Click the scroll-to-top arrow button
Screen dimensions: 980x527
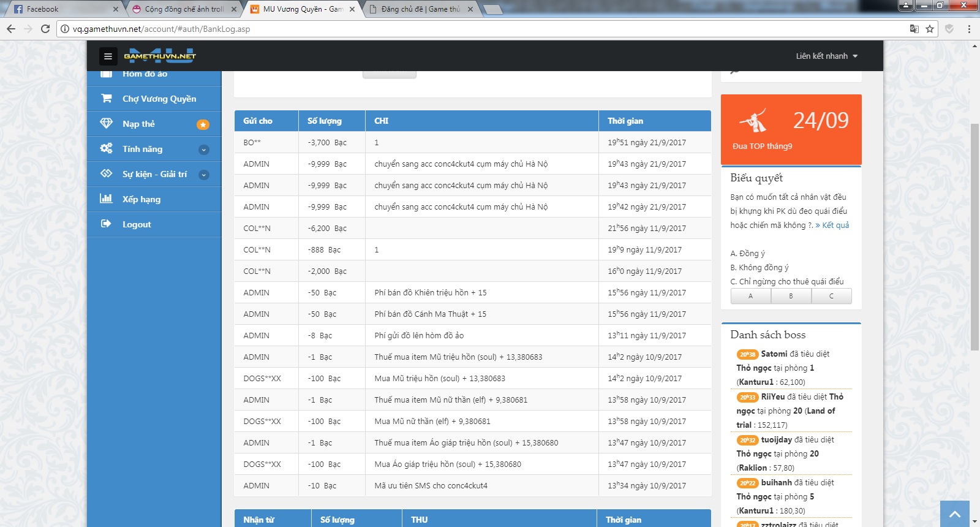(954, 514)
